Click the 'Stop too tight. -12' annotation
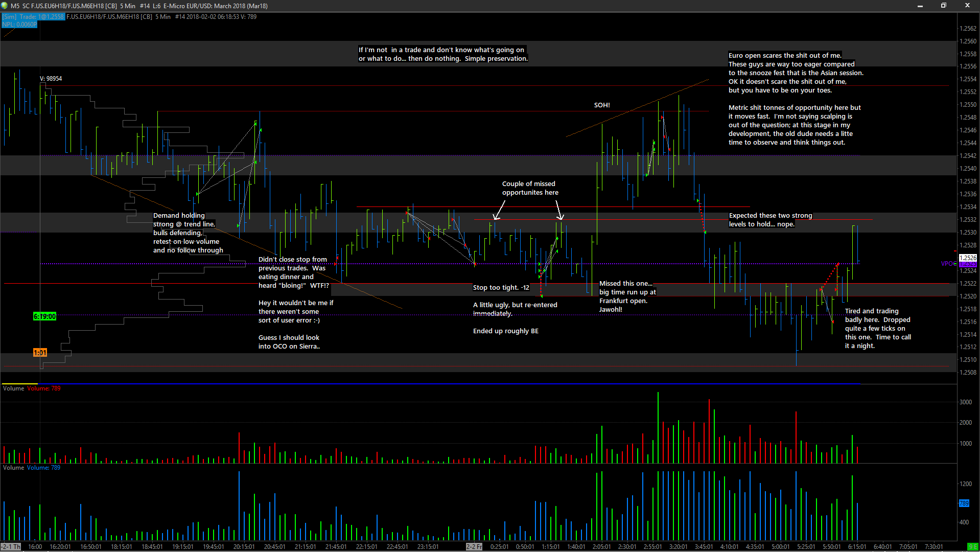Image resolution: width=980 pixels, height=552 pixels. click(501, 288)
